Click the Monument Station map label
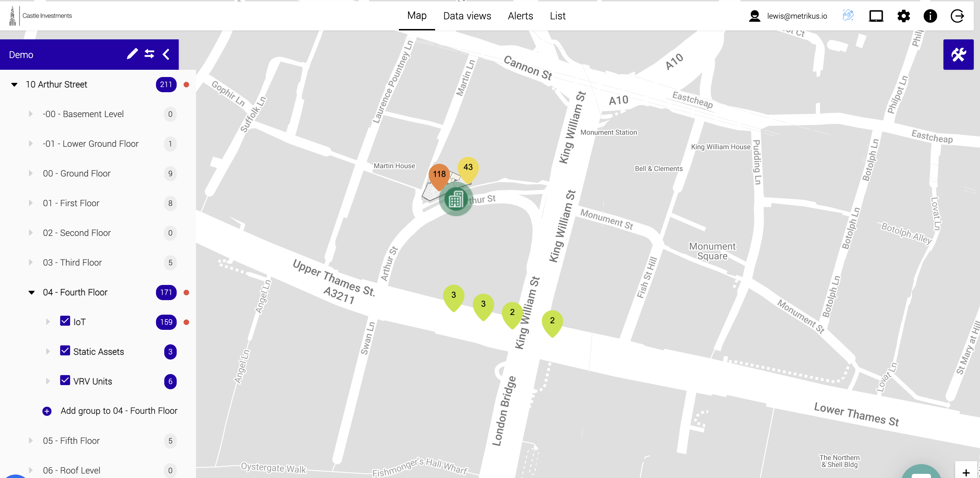980x478 pixels. click(608, 133)
